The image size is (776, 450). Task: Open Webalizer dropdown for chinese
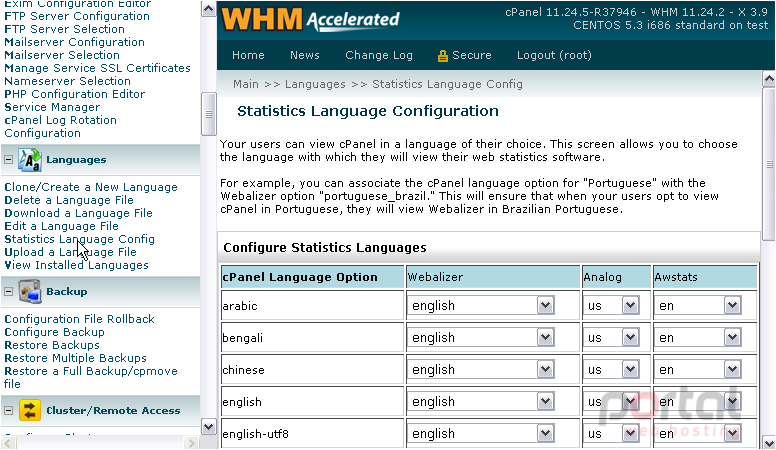click(x=481, y=370)
